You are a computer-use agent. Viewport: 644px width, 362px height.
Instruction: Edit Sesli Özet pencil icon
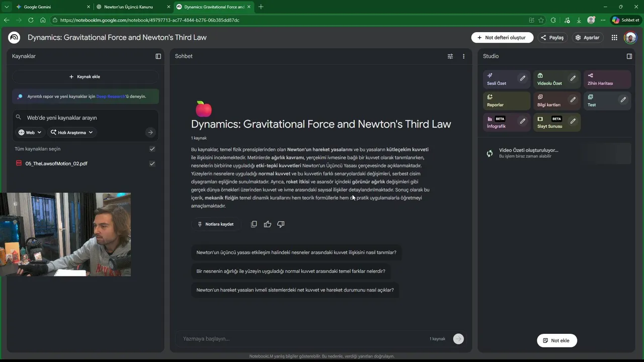tap(522, 78)
